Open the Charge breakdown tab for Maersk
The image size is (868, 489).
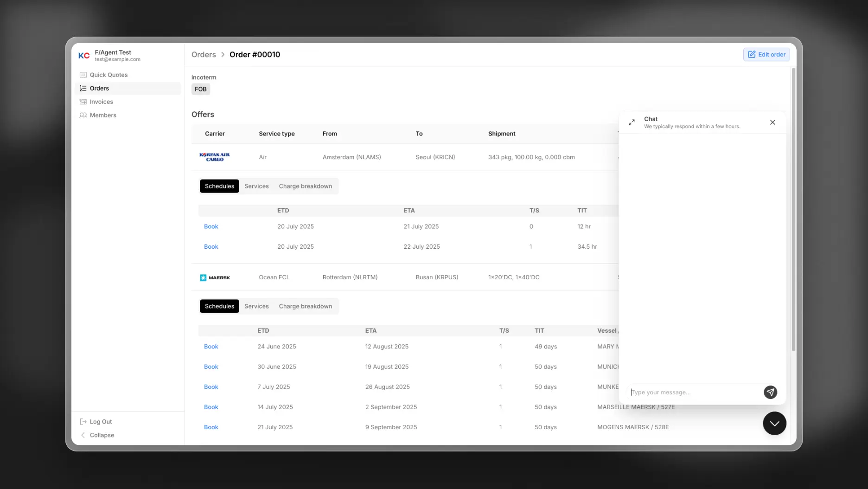(305, 306)
